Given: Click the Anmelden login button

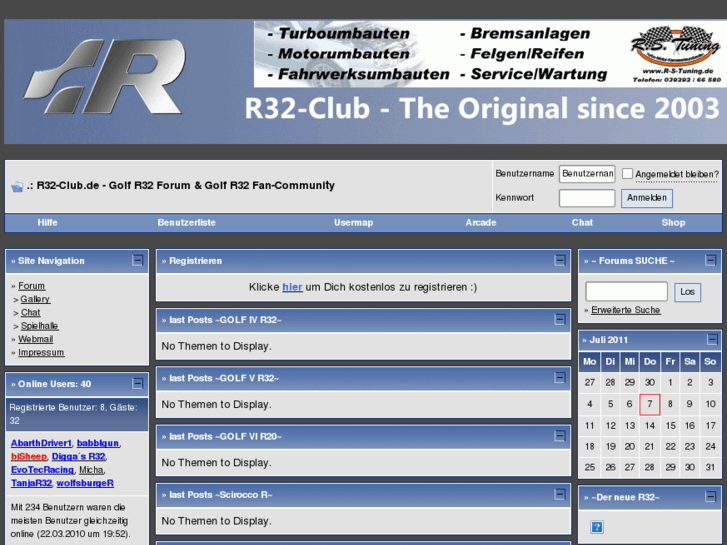Looking at the screenshot, I should [647, 198].
